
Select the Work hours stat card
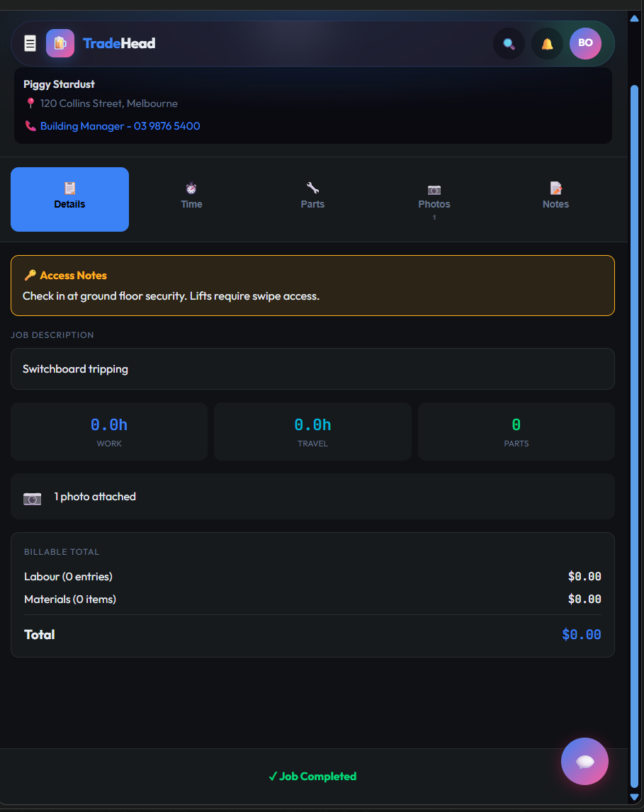coord(109,432)
